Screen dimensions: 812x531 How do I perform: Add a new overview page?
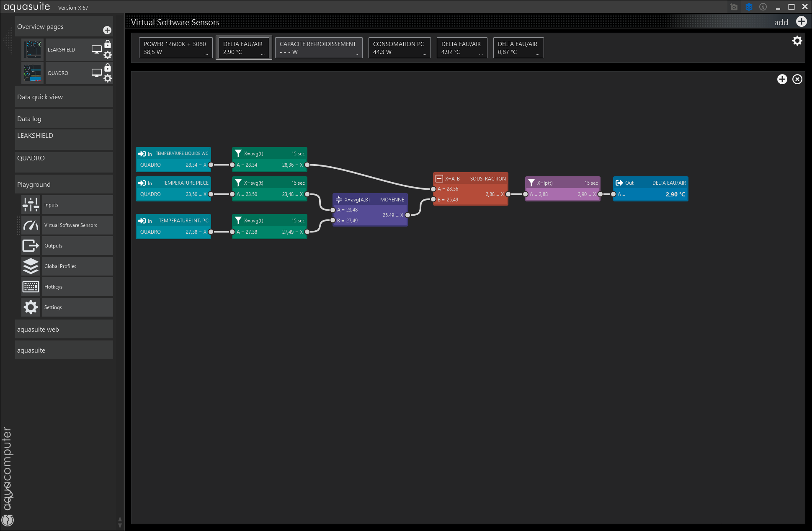click(107, 30)
